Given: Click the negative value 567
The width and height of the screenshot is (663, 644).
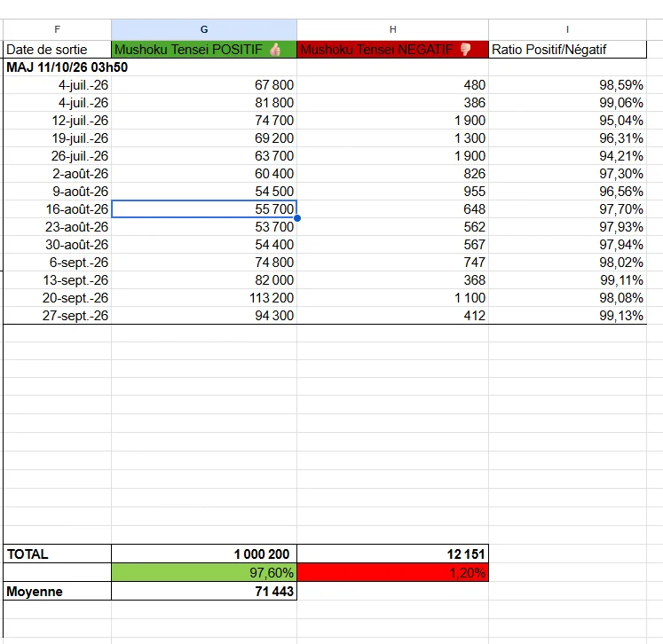Looking at the screenshot, I should [x=393, y=245].
